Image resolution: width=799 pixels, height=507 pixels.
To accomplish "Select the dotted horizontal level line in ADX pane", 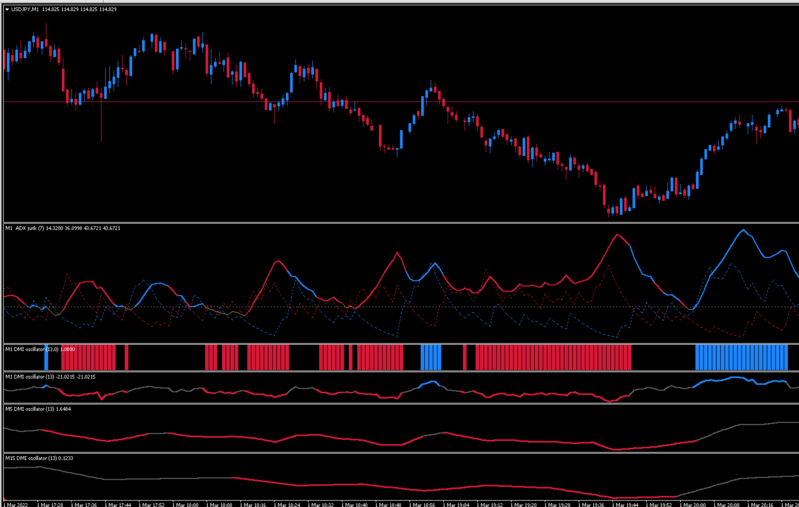I will [x=401, y=307].
